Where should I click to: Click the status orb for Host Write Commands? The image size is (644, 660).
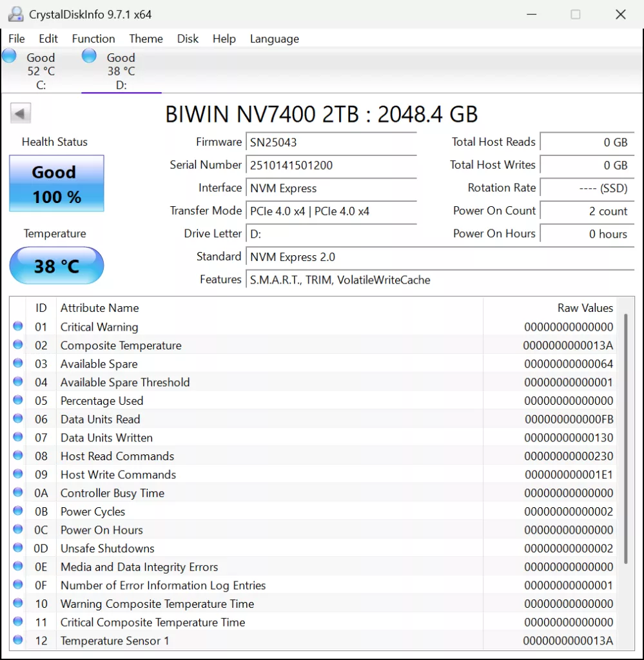17,474
